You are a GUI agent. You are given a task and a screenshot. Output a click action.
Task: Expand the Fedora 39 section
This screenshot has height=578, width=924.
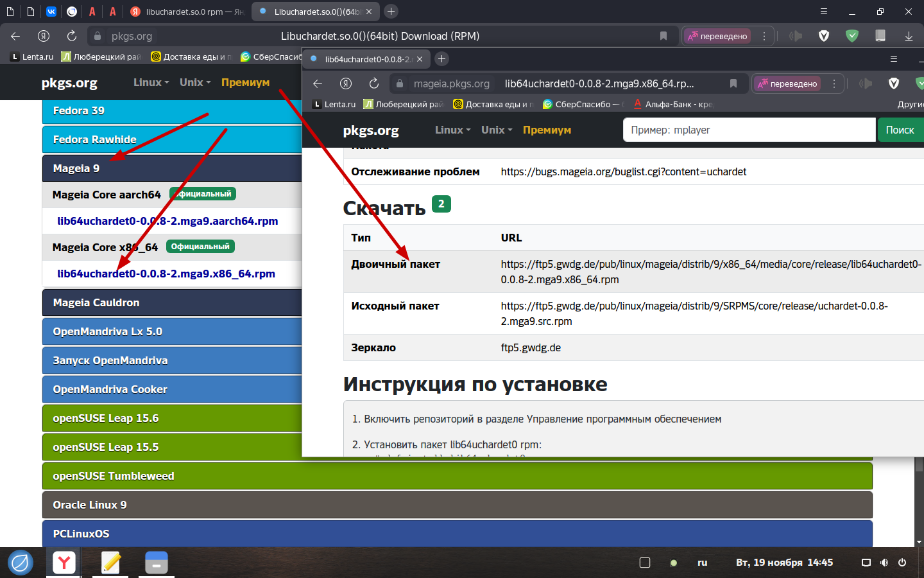[x=172, y=110]
